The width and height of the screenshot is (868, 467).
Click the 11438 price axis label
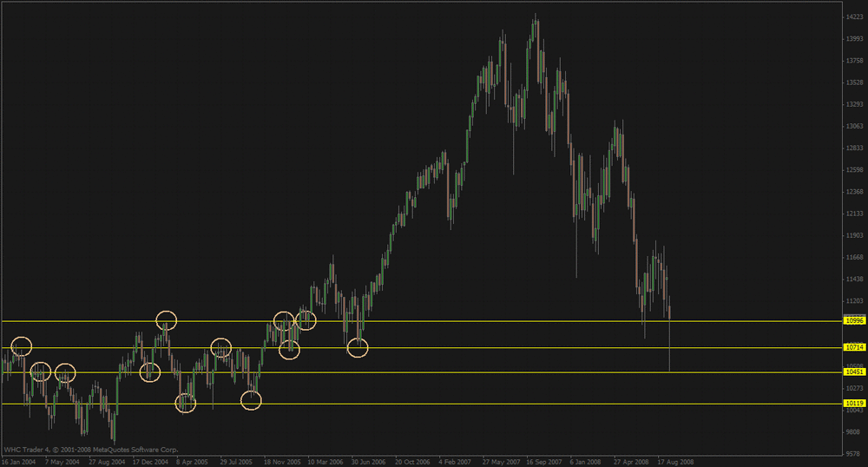pos(854,280)
